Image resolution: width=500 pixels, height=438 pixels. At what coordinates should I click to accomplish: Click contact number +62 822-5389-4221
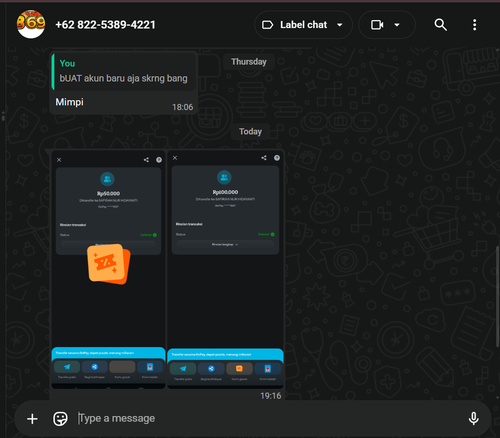tap(105, 25)
